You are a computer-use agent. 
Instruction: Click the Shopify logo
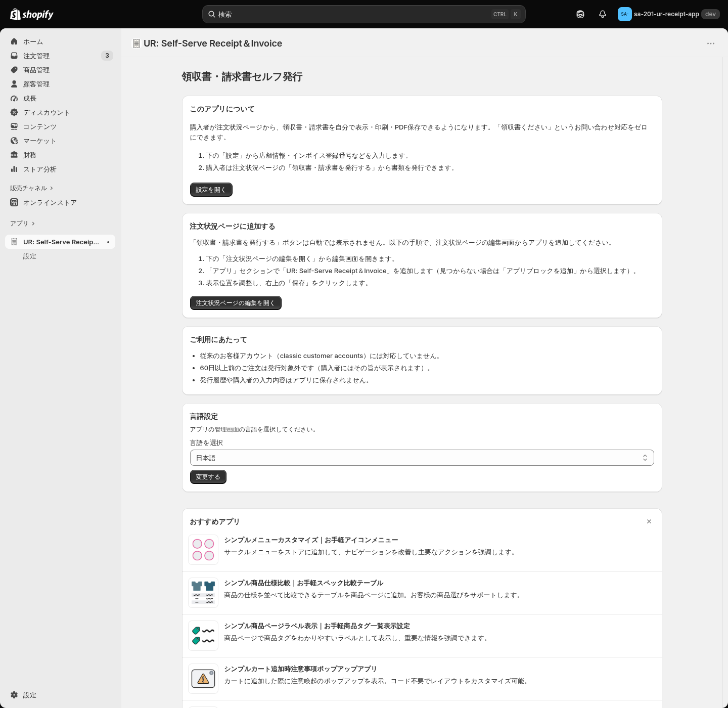32,14
